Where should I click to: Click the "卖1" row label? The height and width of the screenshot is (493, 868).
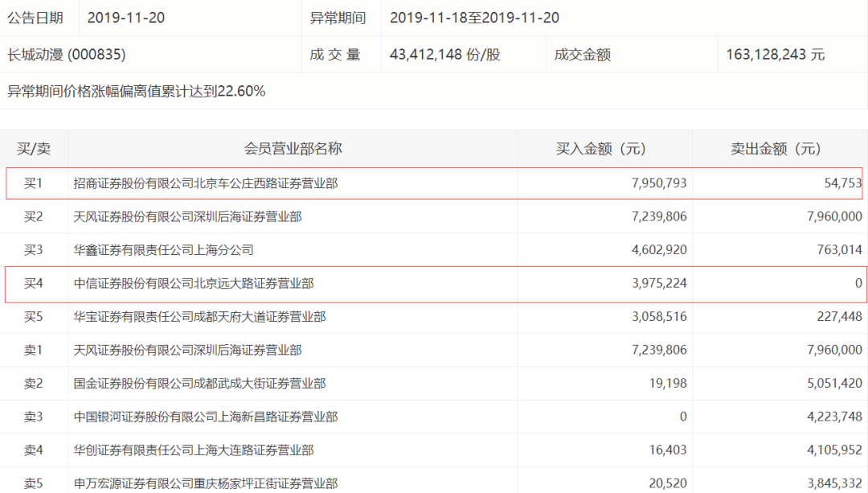[x=33, y=350]
